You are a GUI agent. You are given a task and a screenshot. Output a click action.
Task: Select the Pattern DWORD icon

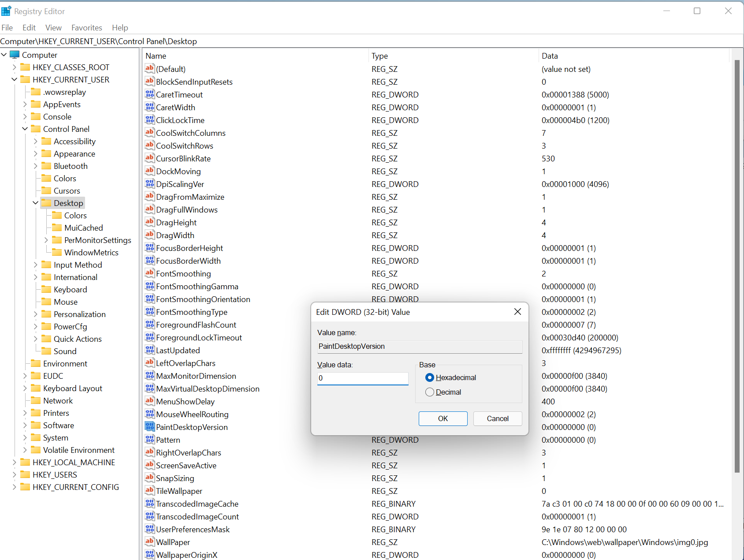(150, 439)
